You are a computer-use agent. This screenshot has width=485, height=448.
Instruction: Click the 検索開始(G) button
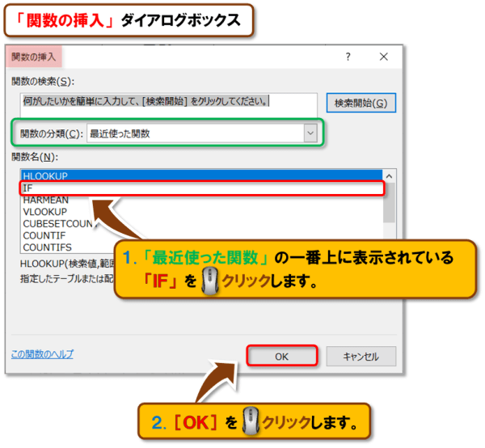tap(361, 103)
